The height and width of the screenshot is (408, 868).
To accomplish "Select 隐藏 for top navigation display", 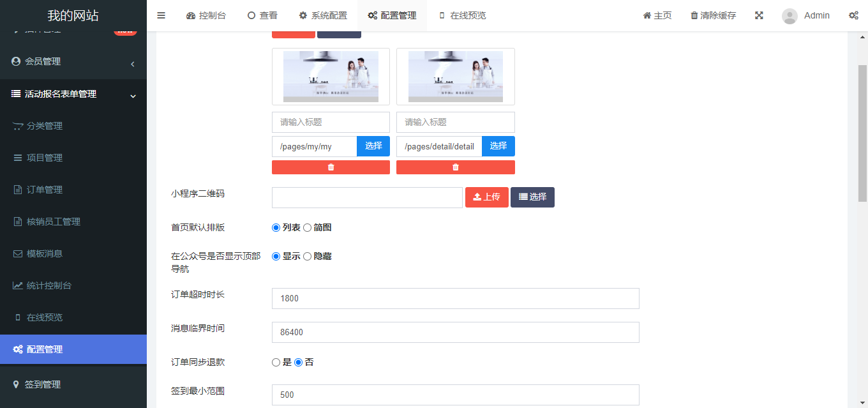I will pyautogui.click(x=308, y=257).
